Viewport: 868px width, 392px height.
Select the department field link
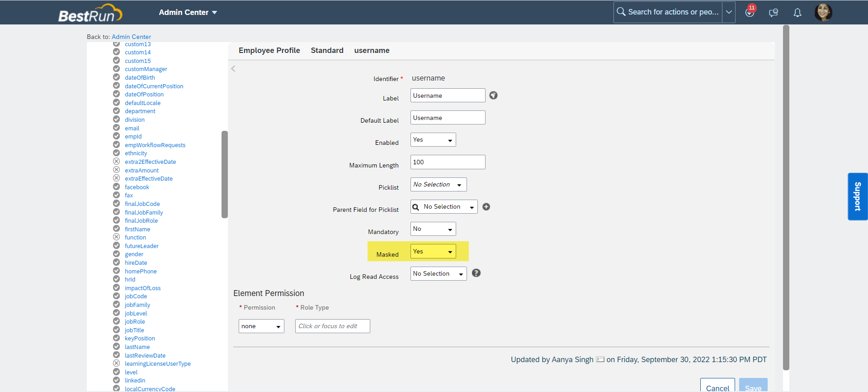[x=140, y=111]
